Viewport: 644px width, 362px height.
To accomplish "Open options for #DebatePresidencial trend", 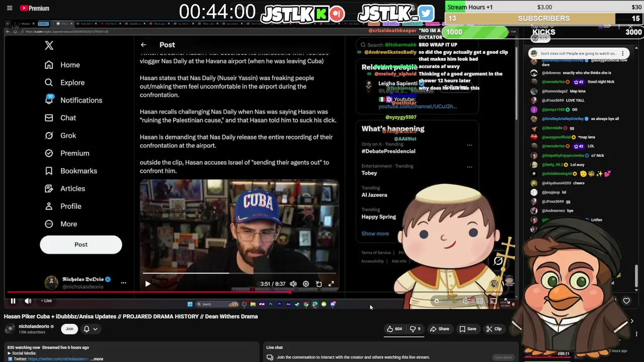I will pyautogui.click(x=469, y=145).
